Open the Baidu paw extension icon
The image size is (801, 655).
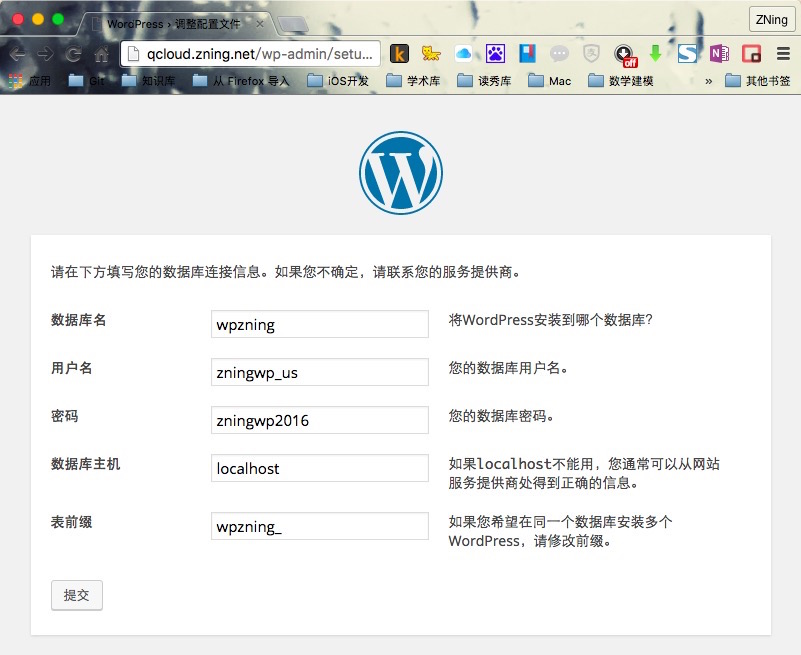click(495, 54)
